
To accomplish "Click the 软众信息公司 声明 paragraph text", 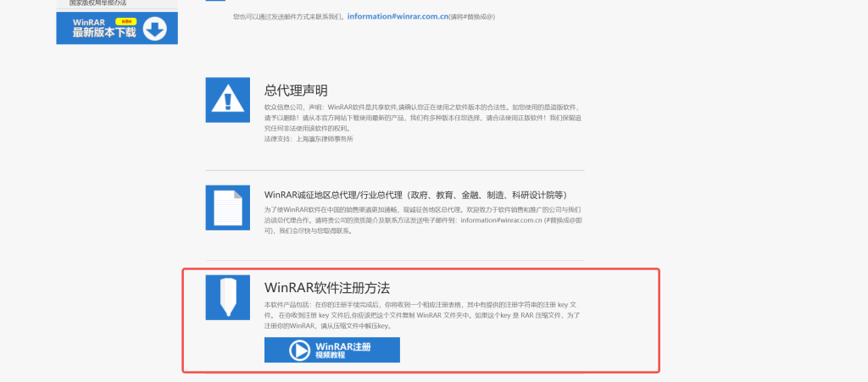I will [x=421, y=119].
